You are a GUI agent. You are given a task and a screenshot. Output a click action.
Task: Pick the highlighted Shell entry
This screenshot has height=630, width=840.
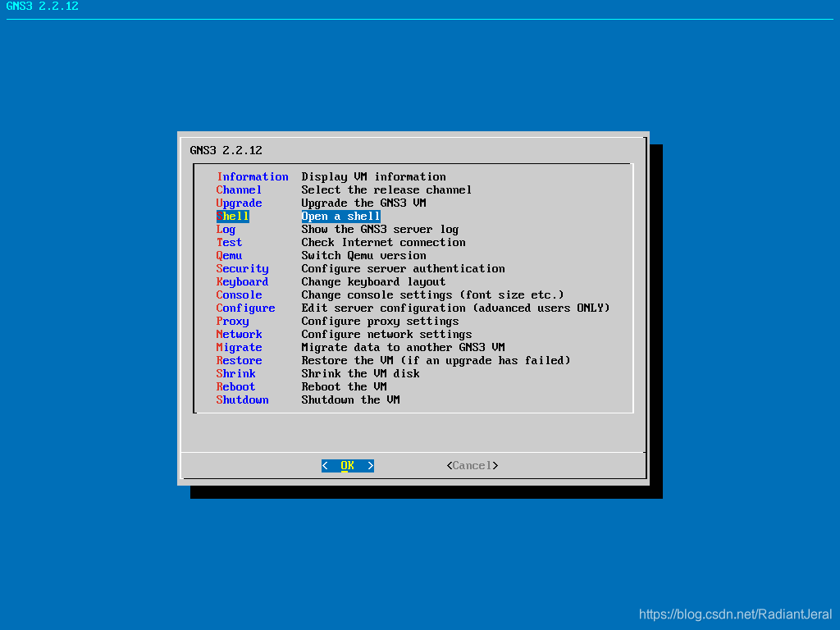[x=232, y=217]
